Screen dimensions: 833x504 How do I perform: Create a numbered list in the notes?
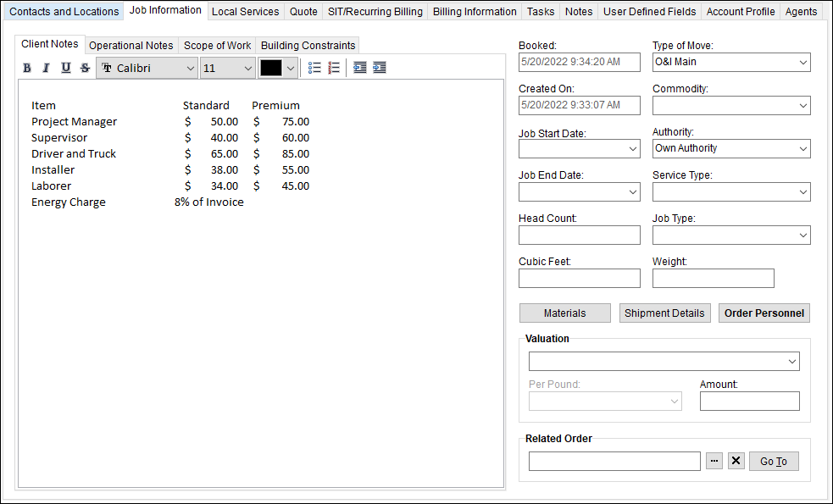point(332,67)
